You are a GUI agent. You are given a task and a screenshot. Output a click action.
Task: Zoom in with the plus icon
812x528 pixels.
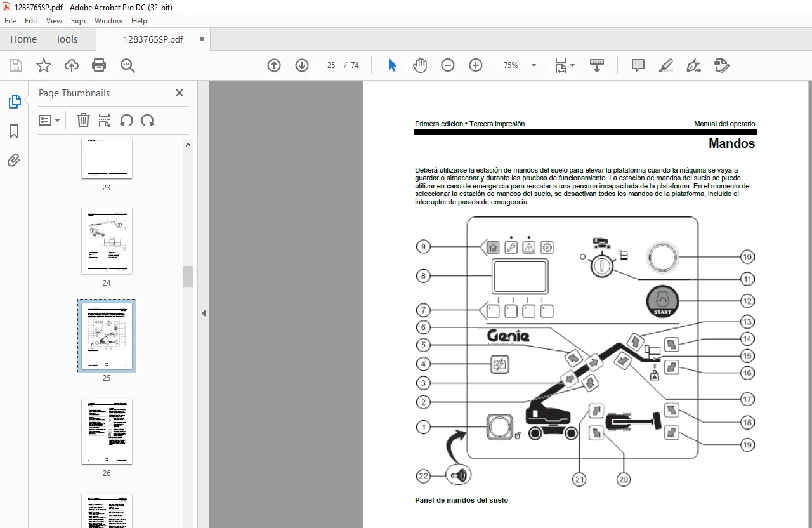(476, 65)
